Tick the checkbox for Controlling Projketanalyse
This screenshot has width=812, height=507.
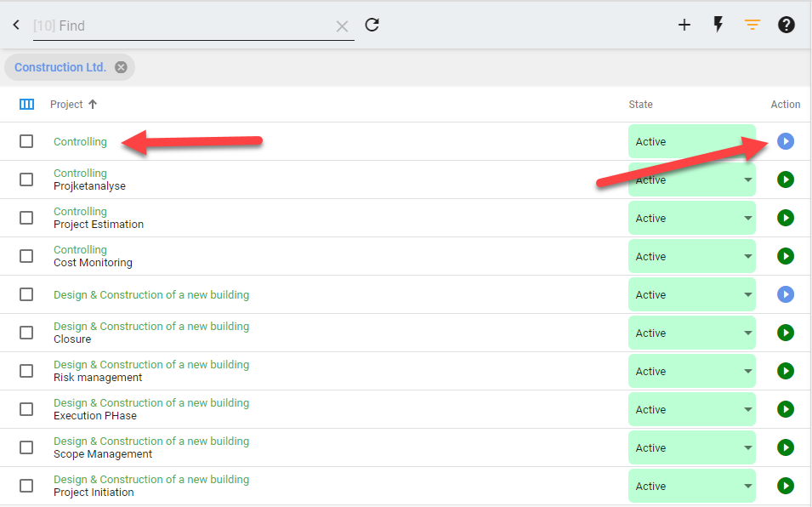click(x=26, y=179)
